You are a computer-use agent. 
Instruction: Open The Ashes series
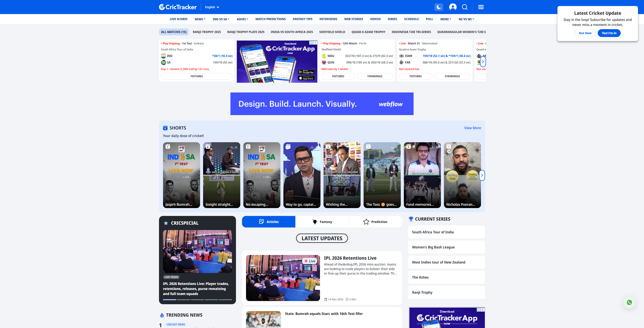[x=446, y=277]
